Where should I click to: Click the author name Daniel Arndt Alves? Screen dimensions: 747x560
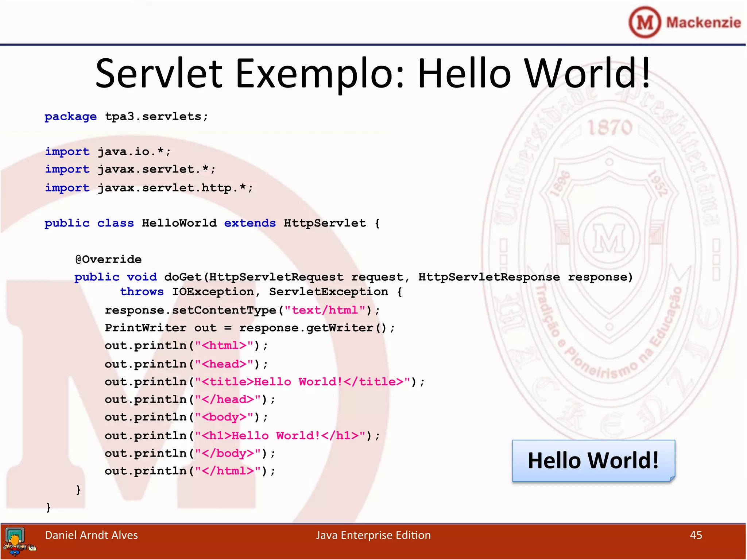[92, 535]
